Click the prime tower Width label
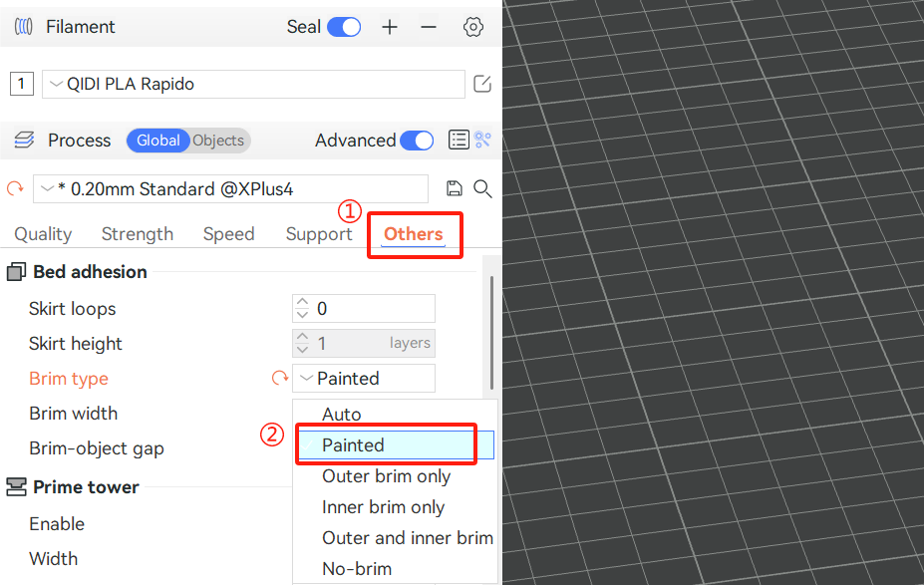The width and height of the screenshot is (924, 585). [53, 558]
